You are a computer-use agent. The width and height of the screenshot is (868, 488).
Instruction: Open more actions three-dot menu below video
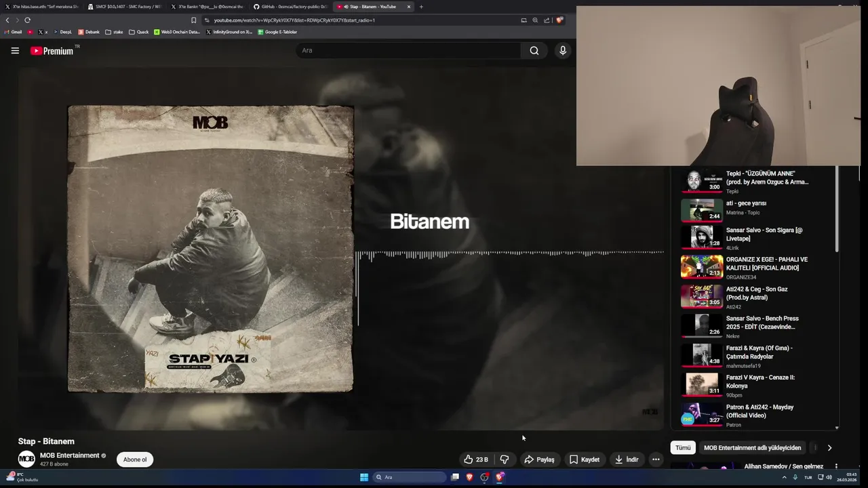coord(656,460)
